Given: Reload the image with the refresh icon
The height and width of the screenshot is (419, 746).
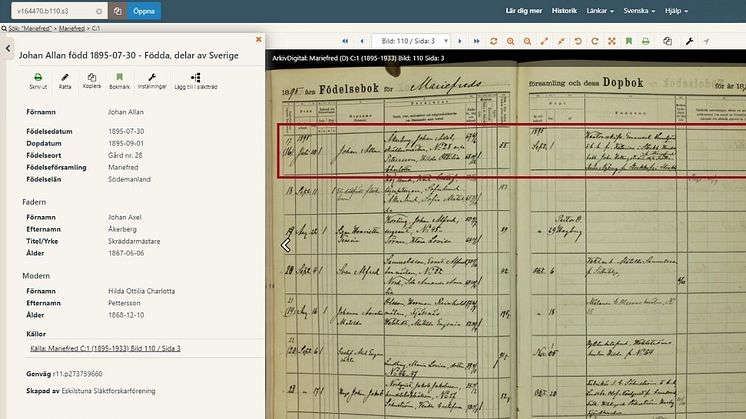Looking at the screenshot, I should [493, 41].
